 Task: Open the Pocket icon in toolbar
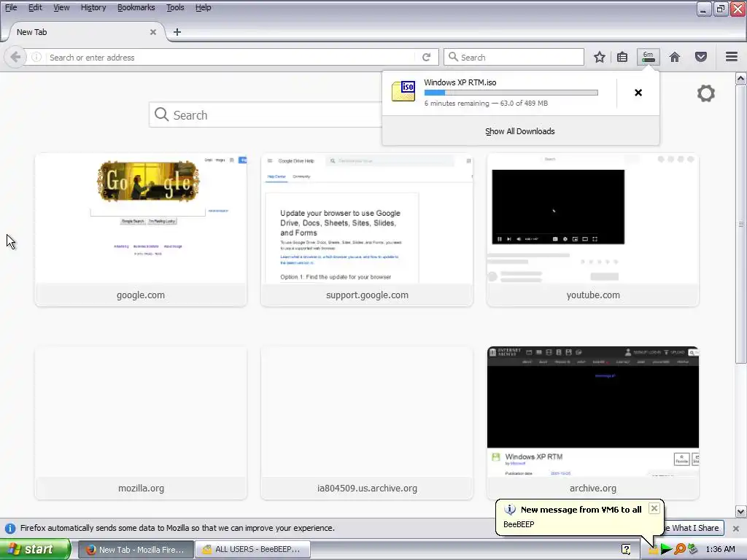[701, 57]
